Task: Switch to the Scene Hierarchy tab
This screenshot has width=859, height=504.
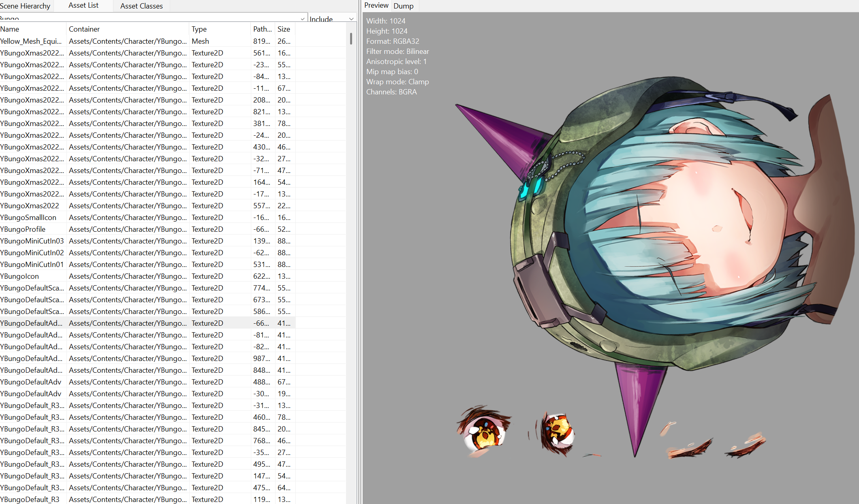Action: click(25, 6)
